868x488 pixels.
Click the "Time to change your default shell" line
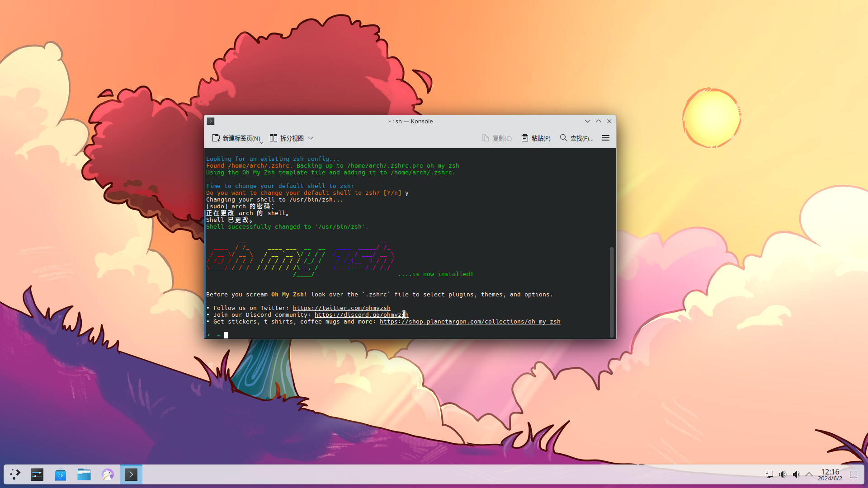280,186
